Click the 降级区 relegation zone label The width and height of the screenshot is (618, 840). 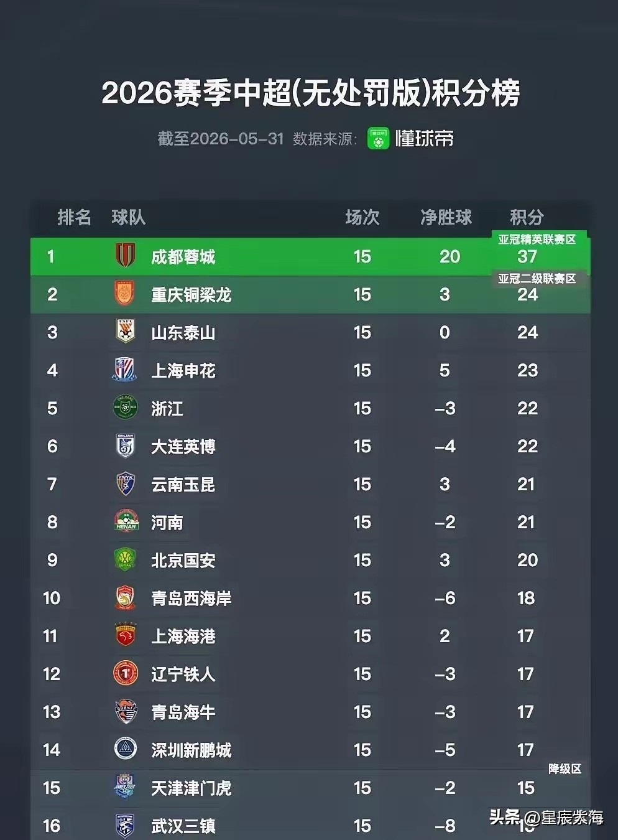pyautogui.click(x=565, y=769)
